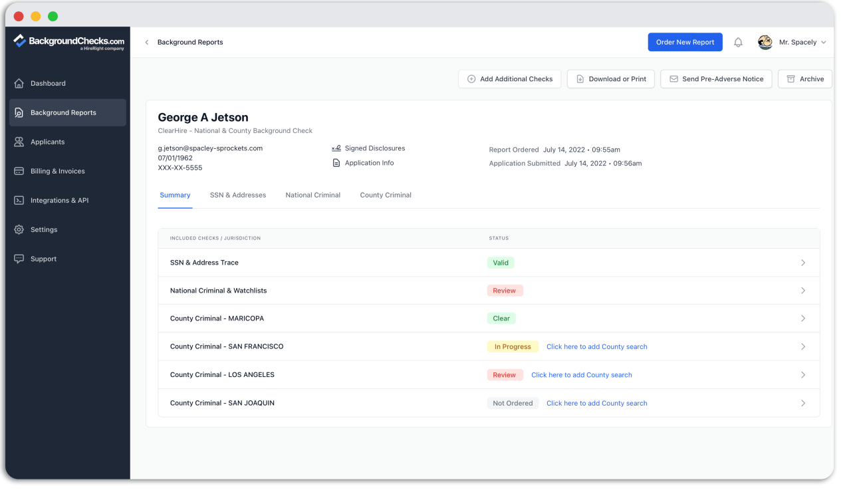Click the Order New Report button
Viewport: 851px width, 504px height.
click(685, 43)
